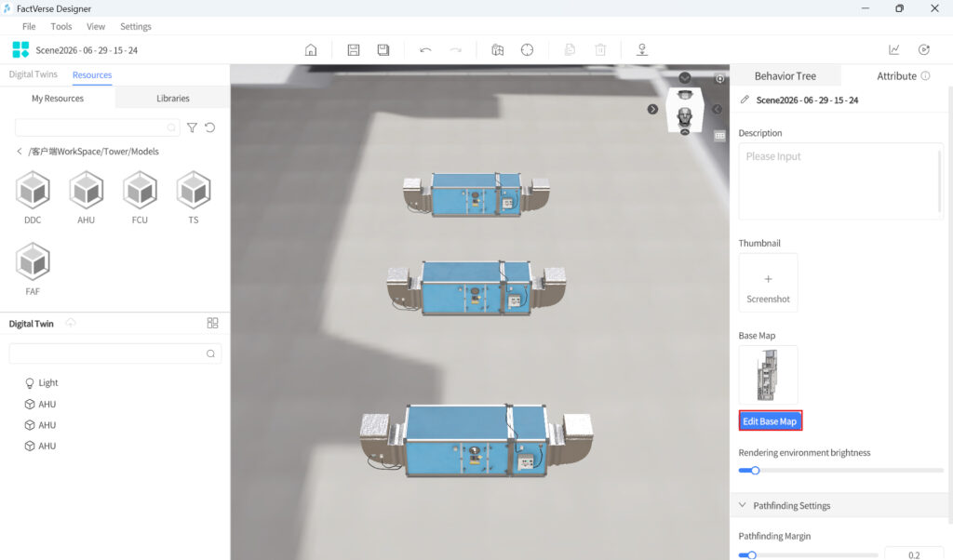
Task: Click the Base Map thumbnail image
Action: coord(768,375)
